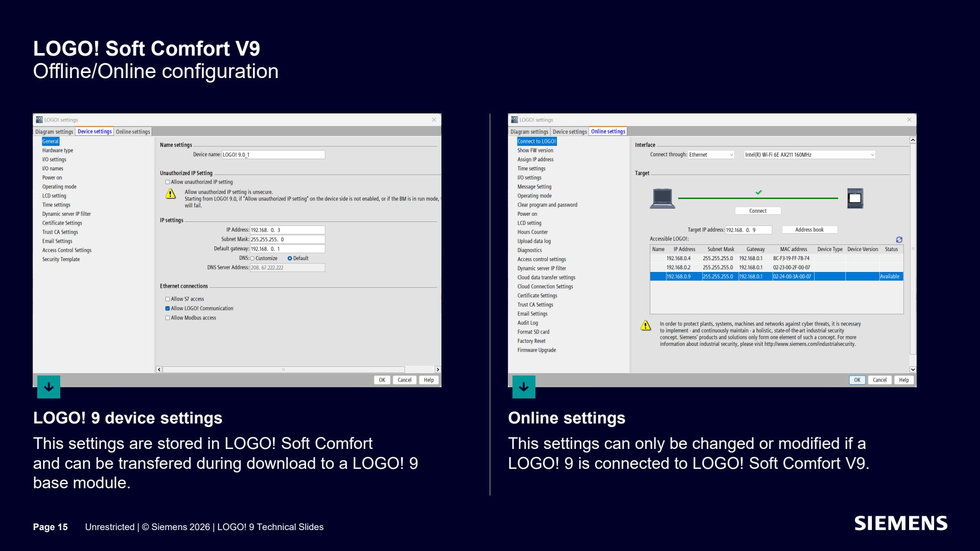Open Diagram settings tab in the IP settings dialog

click(54, 132)
